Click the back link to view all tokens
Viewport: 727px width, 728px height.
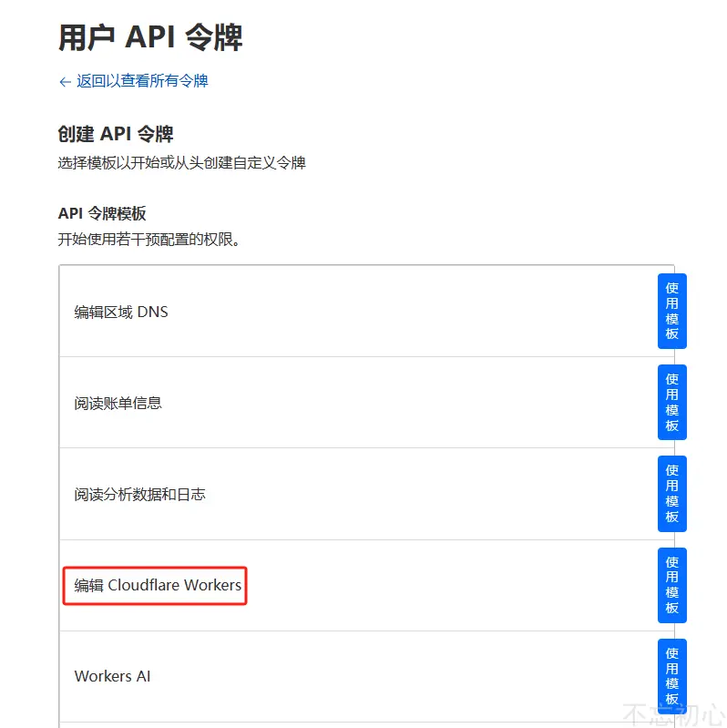click(134, 81)
